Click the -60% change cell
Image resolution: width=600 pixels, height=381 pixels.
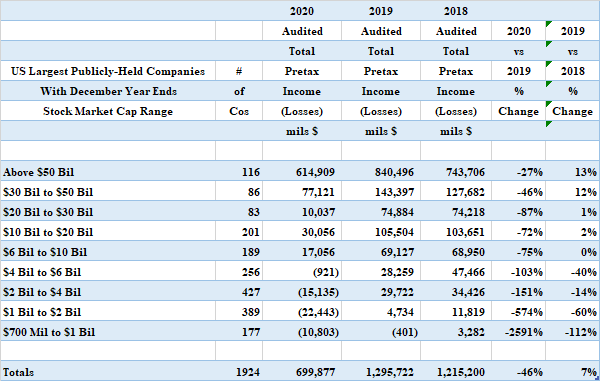[x=584, y=312]
